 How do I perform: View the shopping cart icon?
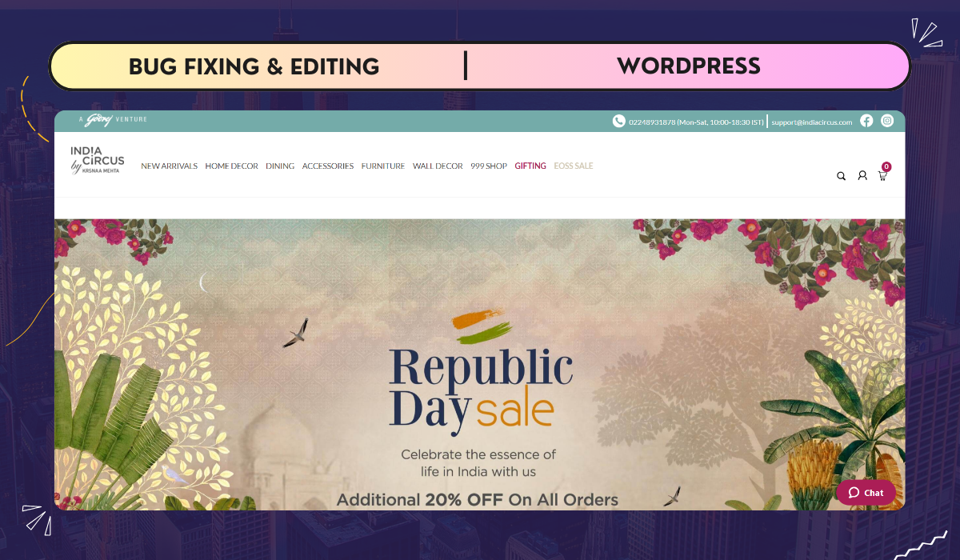pyautogui.click(x=883, y=176)
